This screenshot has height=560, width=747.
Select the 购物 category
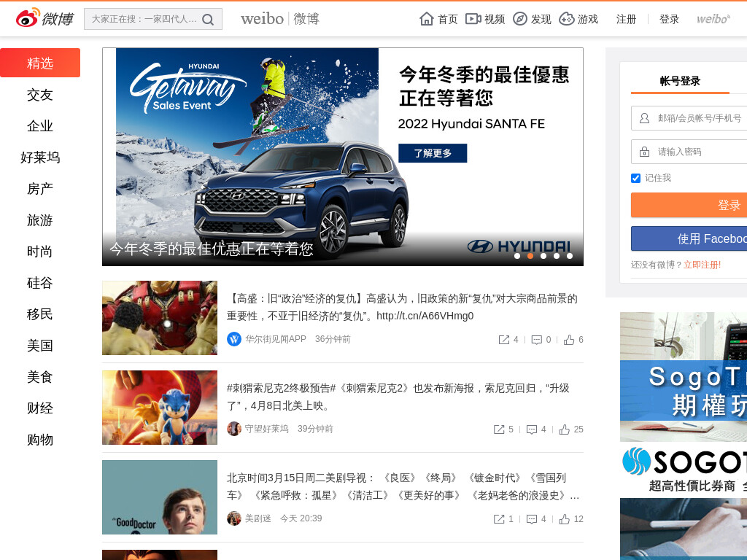pos(40,440)
